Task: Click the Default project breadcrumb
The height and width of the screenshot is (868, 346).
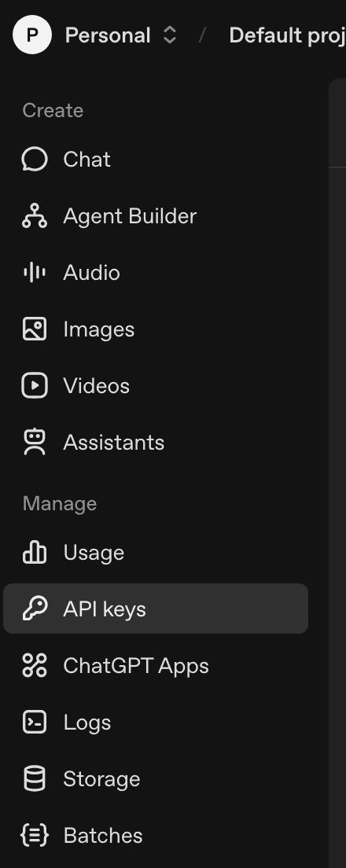Action: (x=287, y=35)
